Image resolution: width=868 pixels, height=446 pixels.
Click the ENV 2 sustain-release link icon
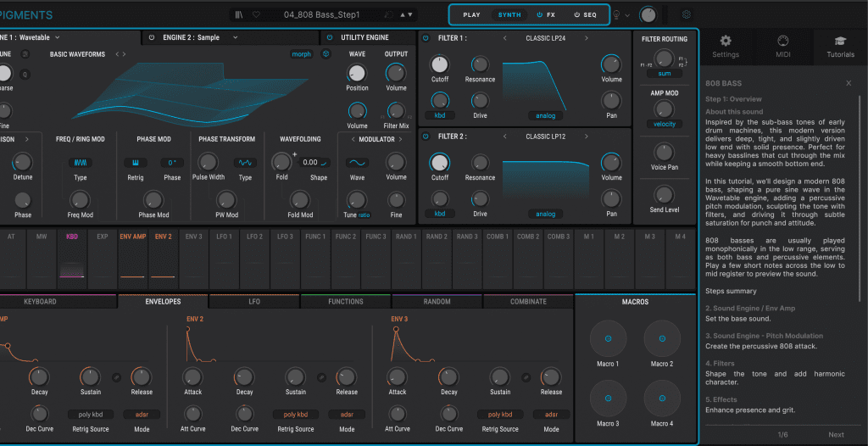321,376
